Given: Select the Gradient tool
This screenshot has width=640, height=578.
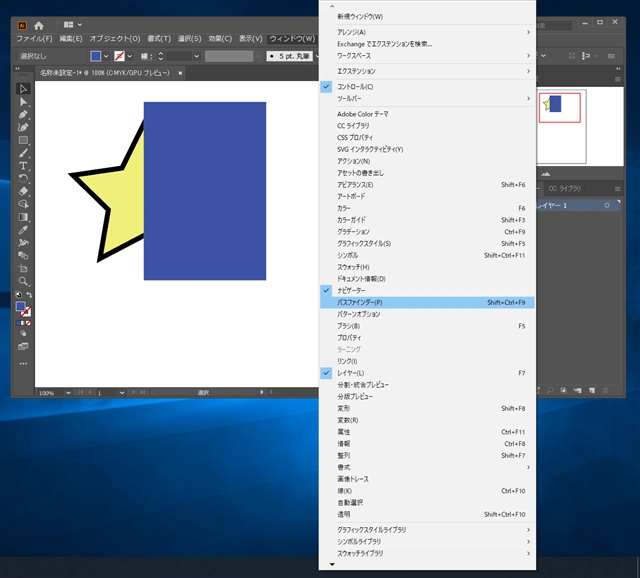Looking at the screenshot, I should [23, 217].
